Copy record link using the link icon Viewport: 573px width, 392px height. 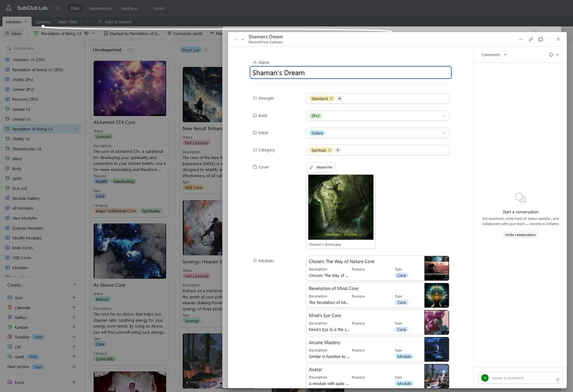(531, 40)
